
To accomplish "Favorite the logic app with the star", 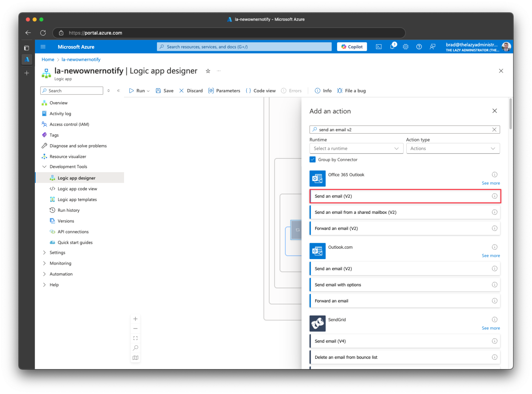I will (208, 71).
